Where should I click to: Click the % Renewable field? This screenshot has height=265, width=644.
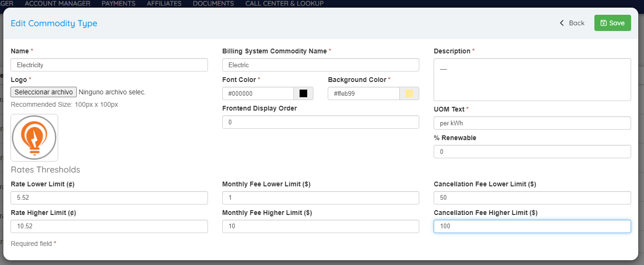(532, 152)
